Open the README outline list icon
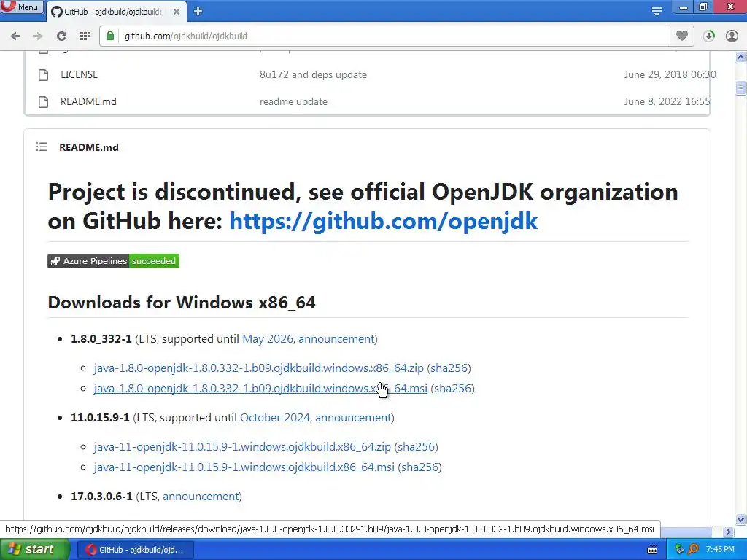Viewport: 747px width, 560px height. [x=42, y=147]
